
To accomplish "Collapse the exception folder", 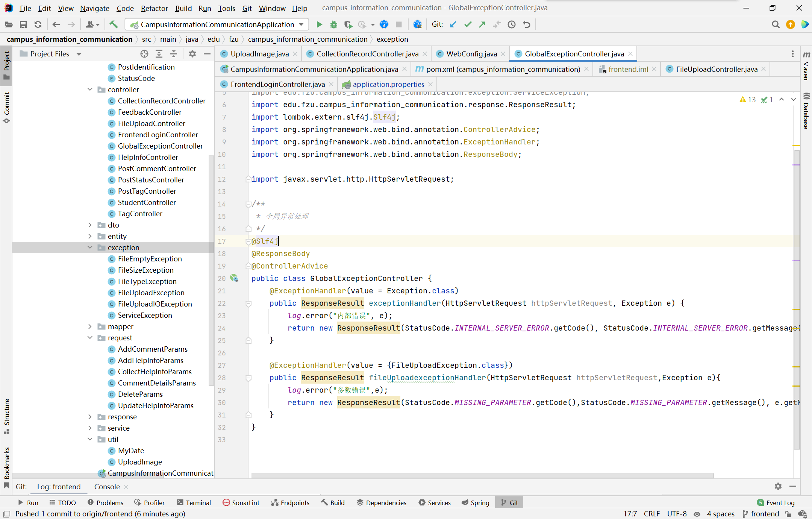I will click(x=90, y=247).
